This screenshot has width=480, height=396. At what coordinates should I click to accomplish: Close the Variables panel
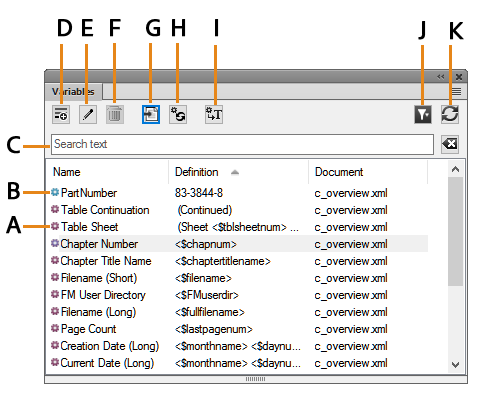pos(459,77)
